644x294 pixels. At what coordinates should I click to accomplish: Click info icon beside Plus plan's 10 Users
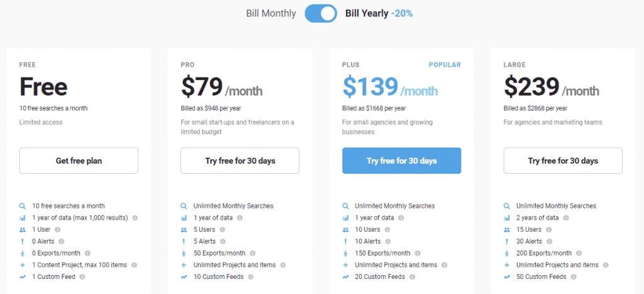(387, 230)
